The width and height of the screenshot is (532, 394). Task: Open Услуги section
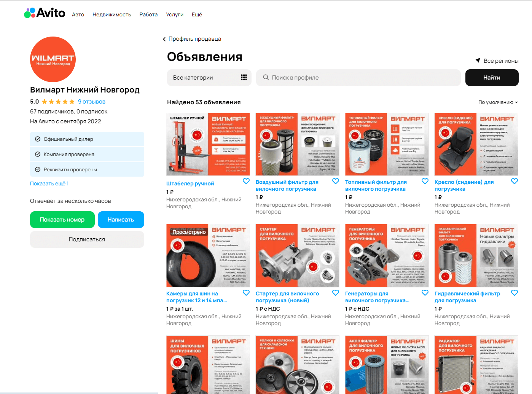(175, 14)
